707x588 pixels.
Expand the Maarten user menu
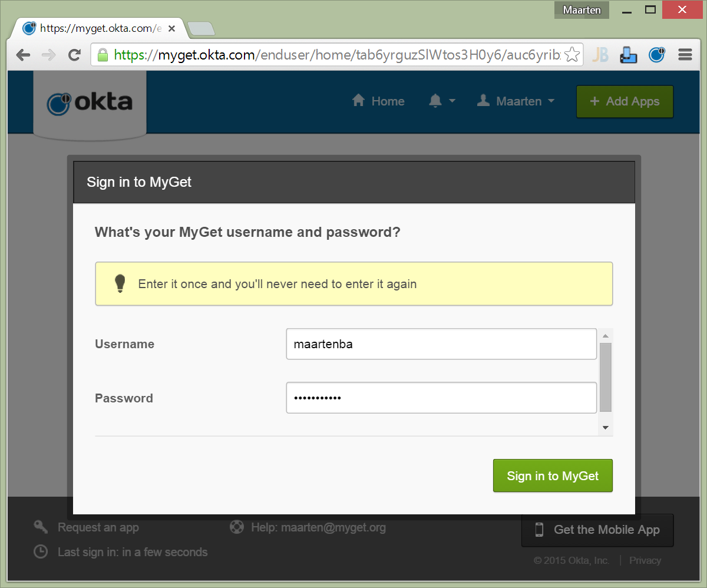[x=516, y=101]
